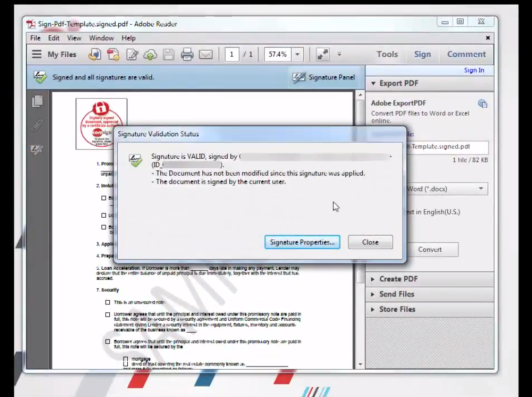The height and width of the screenshot is (397, 532).
Task: Click the Email attachment icon
Action: [x=206, y=54]
